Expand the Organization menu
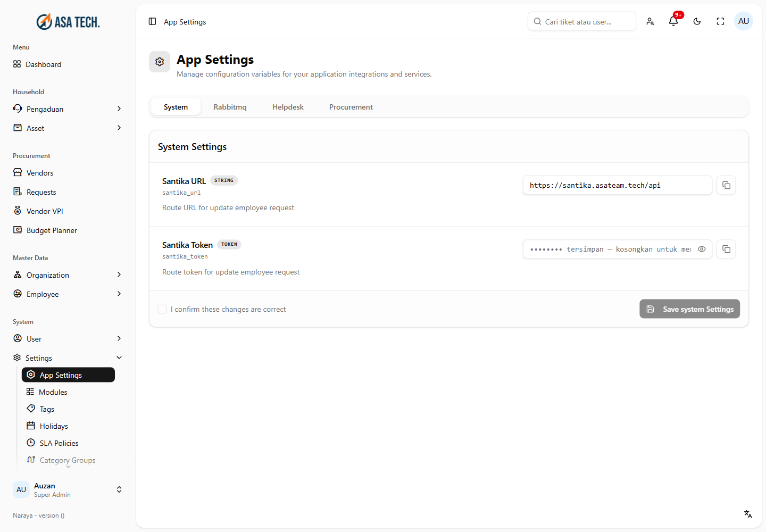 point(68,275)
